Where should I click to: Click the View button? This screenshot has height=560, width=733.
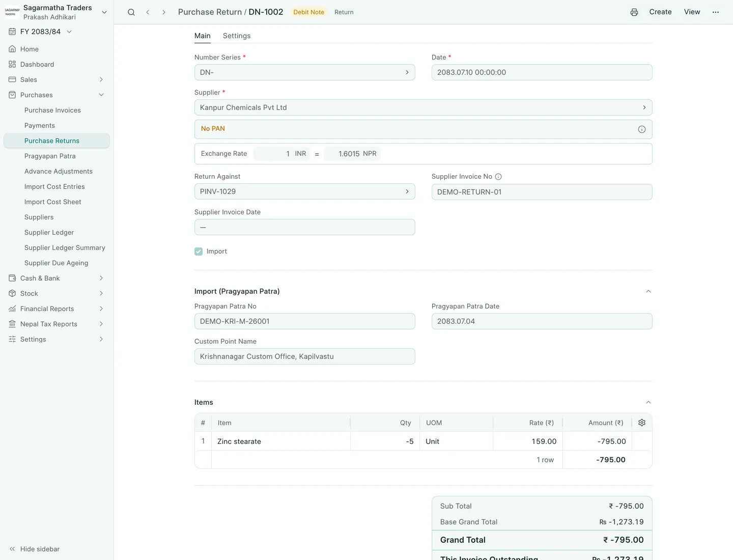point(692,12)
